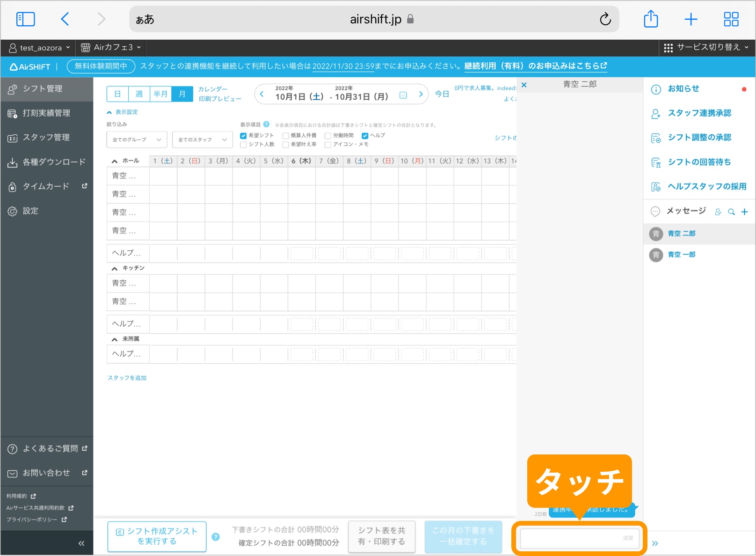Start a new message with the plus icon
Screen dimensions: 756x556
[744, 212]
